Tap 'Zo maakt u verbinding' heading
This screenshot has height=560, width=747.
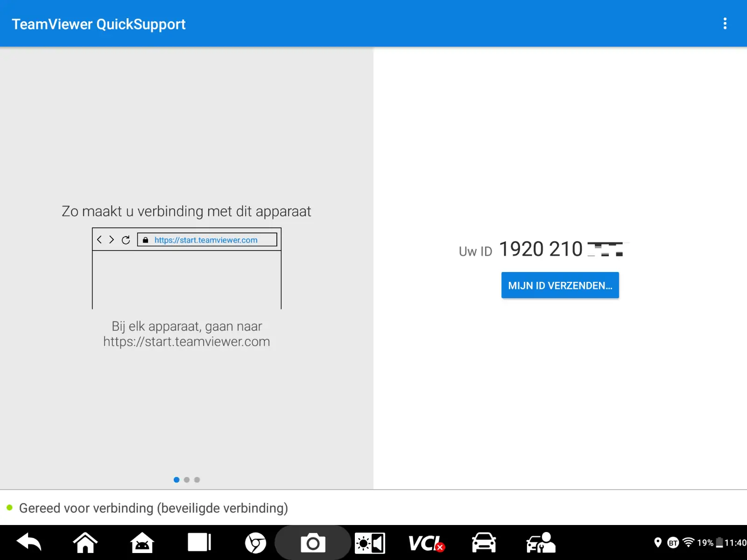coord(186,211)
